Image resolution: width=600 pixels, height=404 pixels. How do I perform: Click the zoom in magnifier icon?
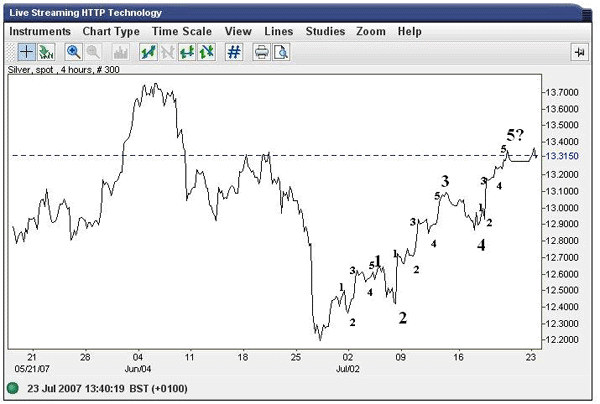(74, 52)
